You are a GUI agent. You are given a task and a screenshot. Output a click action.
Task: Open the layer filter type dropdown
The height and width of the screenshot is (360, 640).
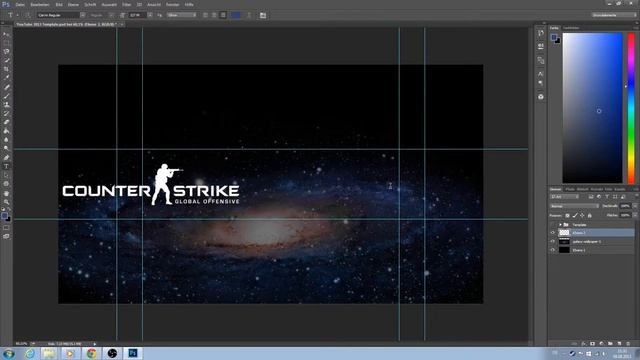pos(564,197)
